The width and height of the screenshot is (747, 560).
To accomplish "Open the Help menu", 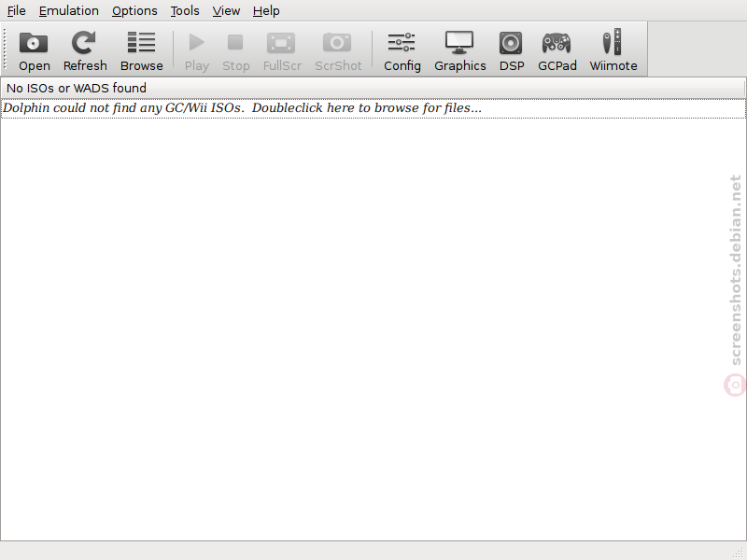I will click(x=266, y=10).
